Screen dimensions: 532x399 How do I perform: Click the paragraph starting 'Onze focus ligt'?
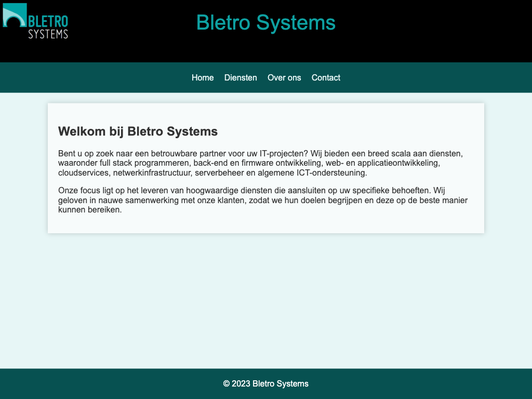coord(260,200)
